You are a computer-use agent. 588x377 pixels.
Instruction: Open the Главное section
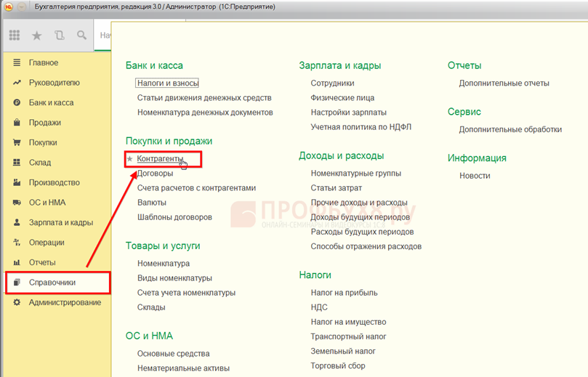click(44, 62)
